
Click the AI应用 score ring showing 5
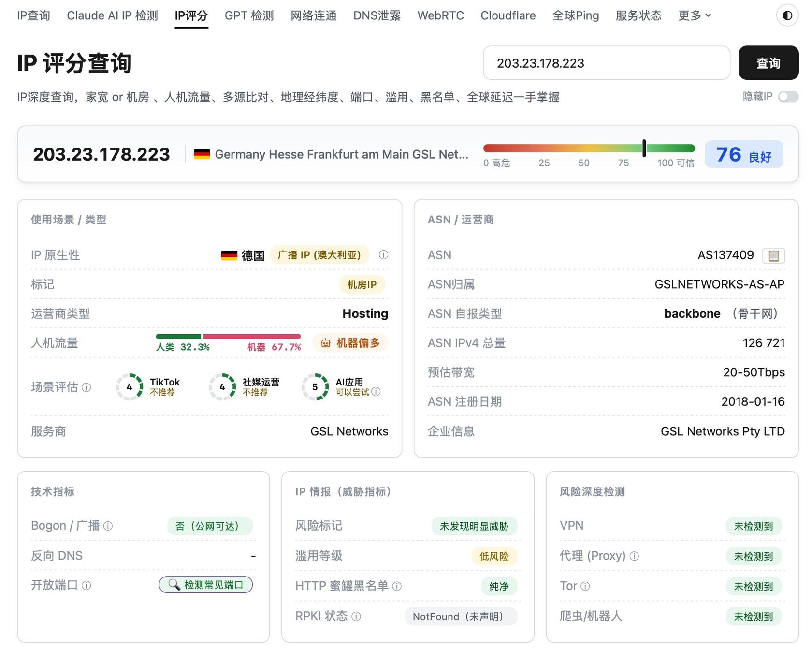(x=315, y=387)
